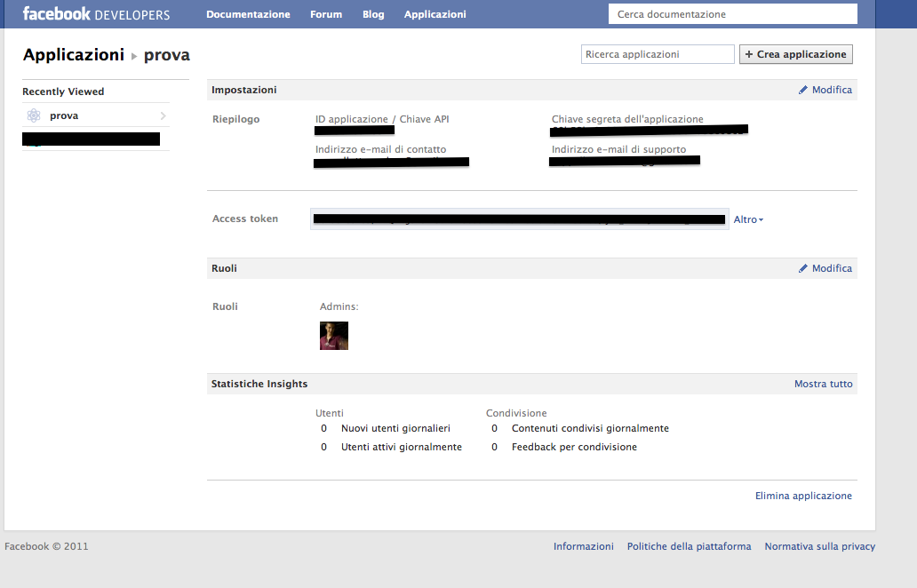The image size is (917, 588).
Task: Click the Applicazioni breadcrumb heading
Action: pyautogui.click(x=74, y=55)
